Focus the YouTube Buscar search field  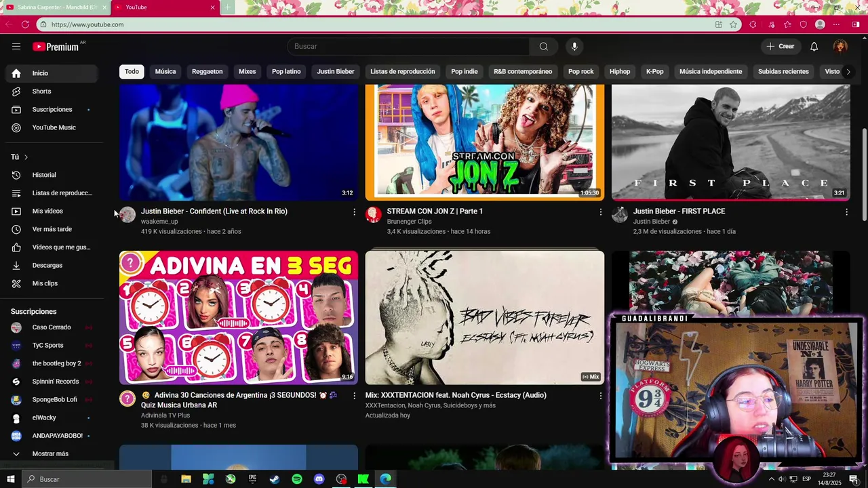click(x=408, y=46)
